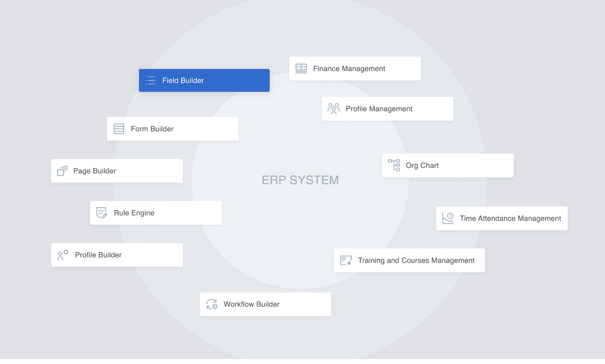Click the Time Attendance clock icon
The width and height of the screenshot is (605, 364).
447,218
